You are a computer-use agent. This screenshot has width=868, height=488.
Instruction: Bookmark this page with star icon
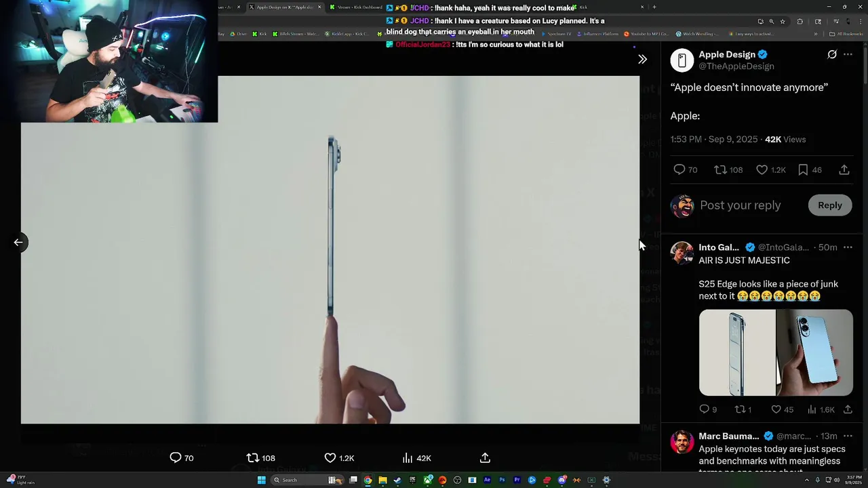point(783,22)
